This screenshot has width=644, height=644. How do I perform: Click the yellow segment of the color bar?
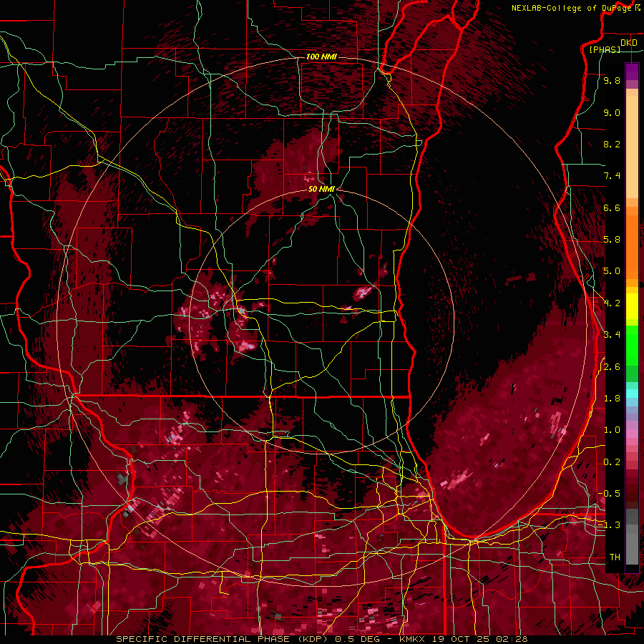pyautogui.click(x=632, y=306)
